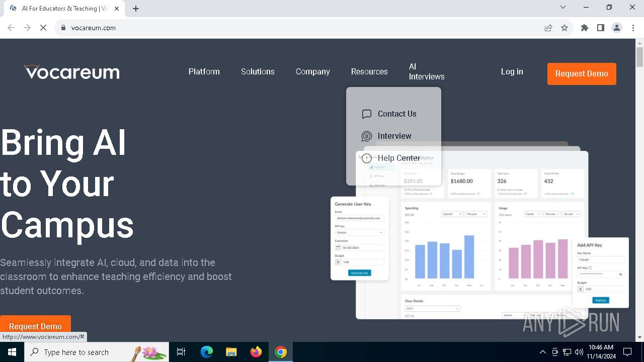Select Interview in the dropdown menu

(x=394, y=136)
